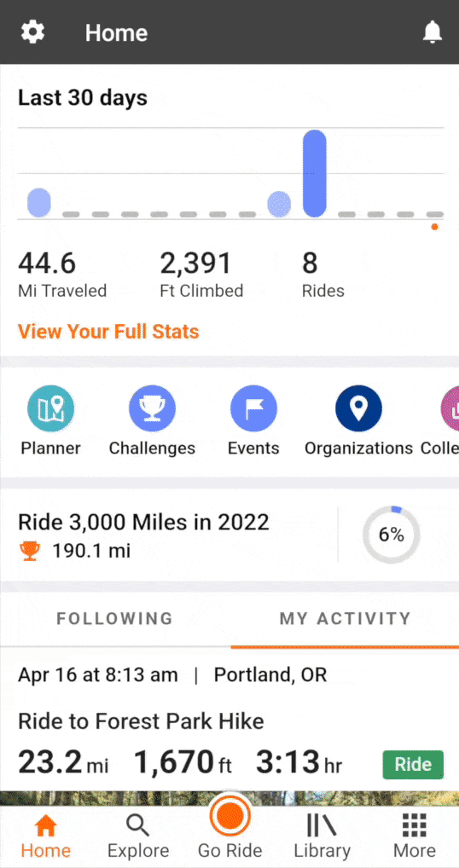Select the tallest bar in chart
The height and width of the screenshot is (868, 459).
tap(315, 173)
